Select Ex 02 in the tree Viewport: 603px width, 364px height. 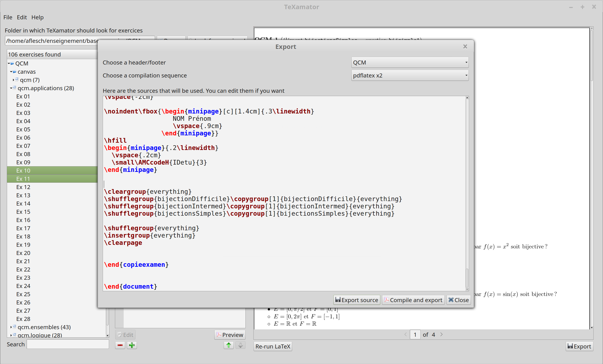pos(23,105)
